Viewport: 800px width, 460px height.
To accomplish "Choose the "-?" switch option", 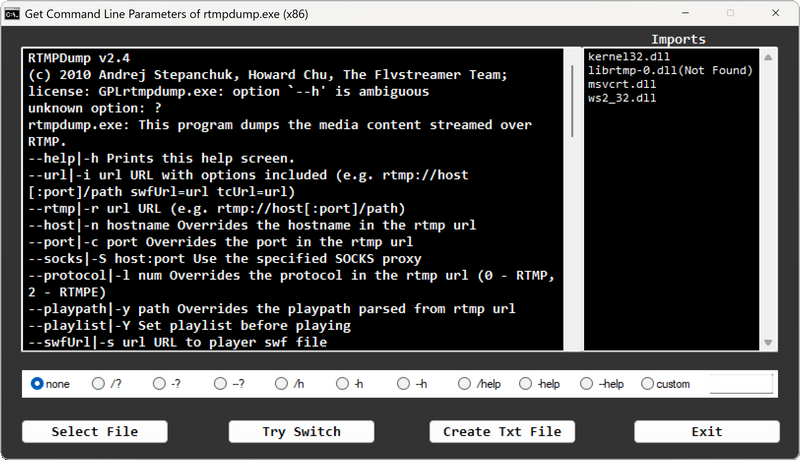I will point(166,384).
